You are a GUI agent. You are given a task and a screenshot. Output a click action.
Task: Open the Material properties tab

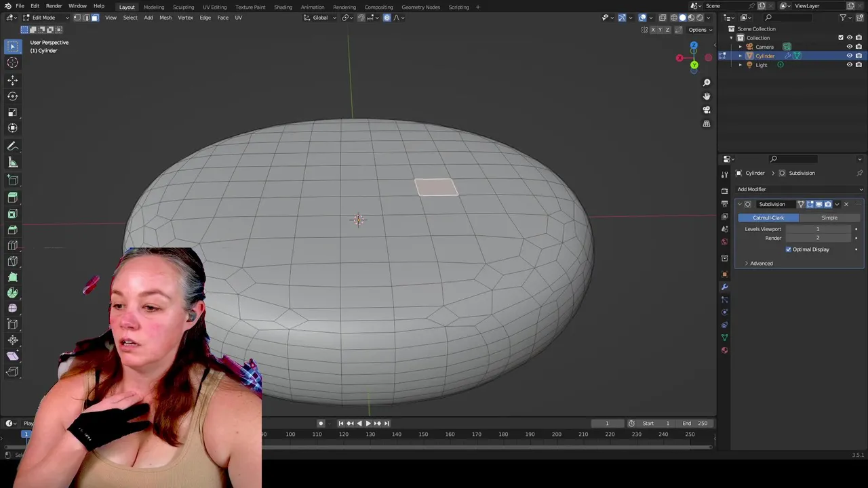724,350
